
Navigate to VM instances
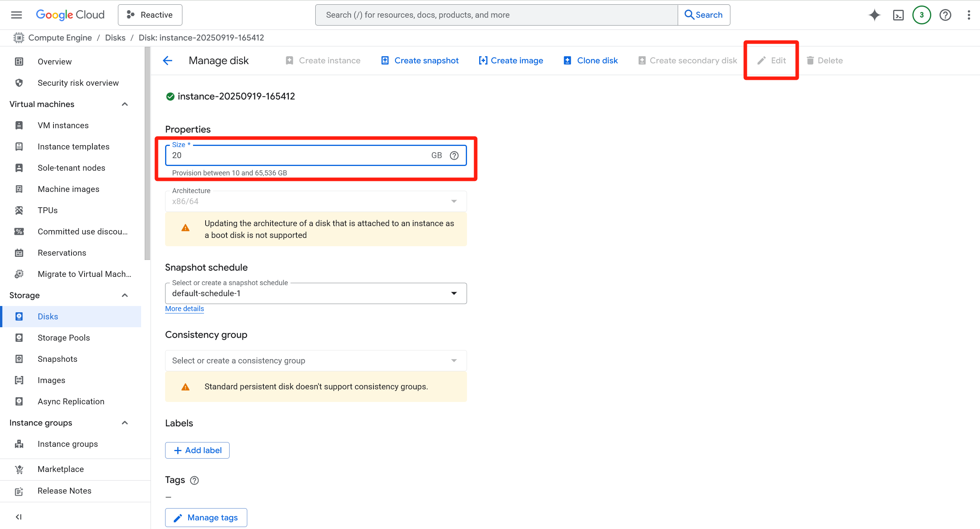coord(63,125)
